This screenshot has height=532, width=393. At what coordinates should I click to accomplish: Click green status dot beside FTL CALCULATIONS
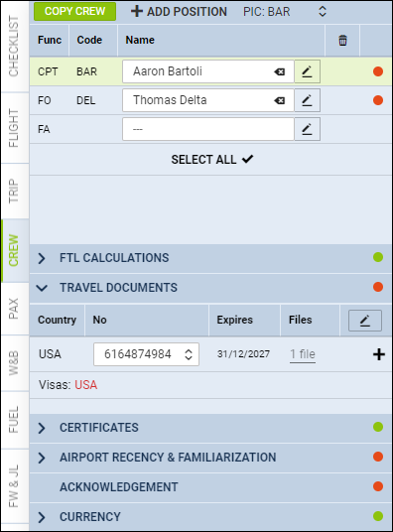(x=378, y=257)
